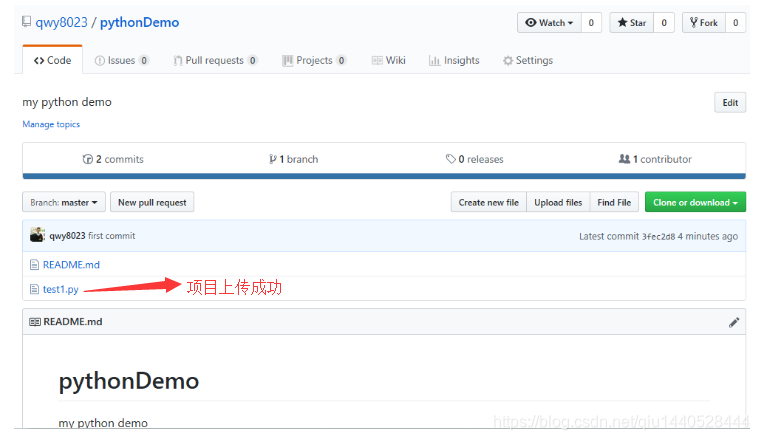Click the fork count next to Fork
The image size is (759, 440).
[x=735, y=23]
